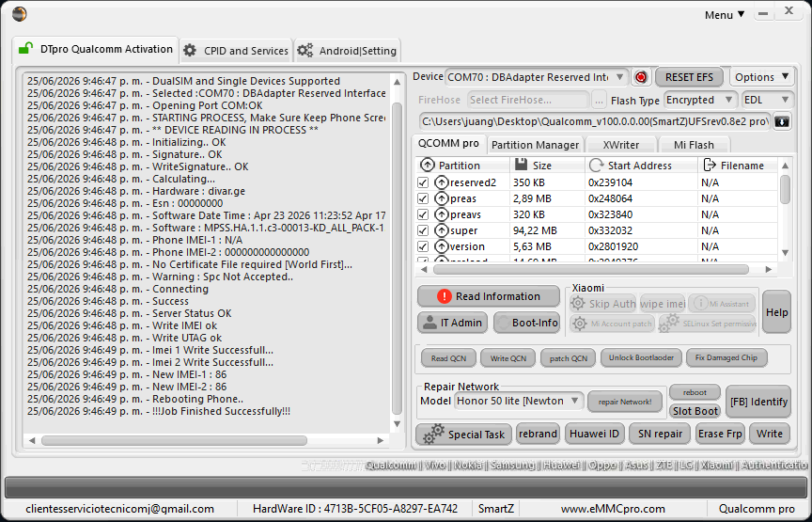Viewport: 812px width, 522px height.
Task: Click the gears icon on SELinux Set permissive
Action: pos(669,323)
